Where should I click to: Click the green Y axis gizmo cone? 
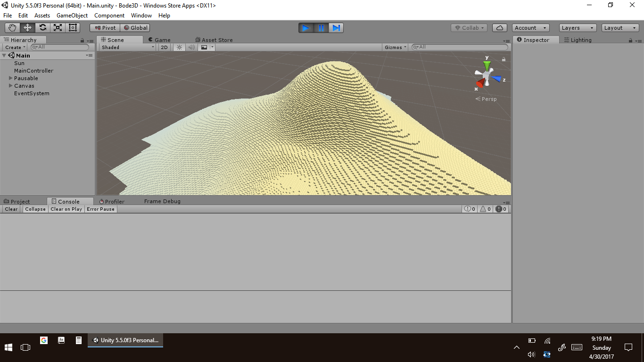[487, 66]
